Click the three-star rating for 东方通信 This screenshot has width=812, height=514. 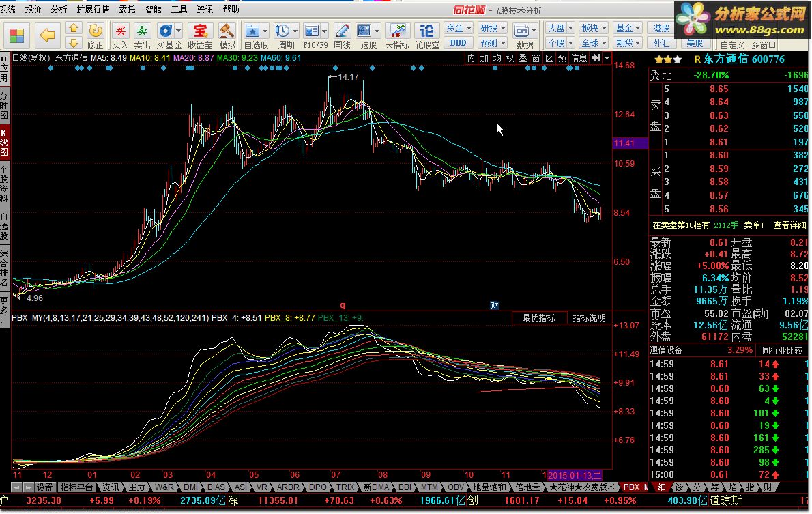coord(668,59)
